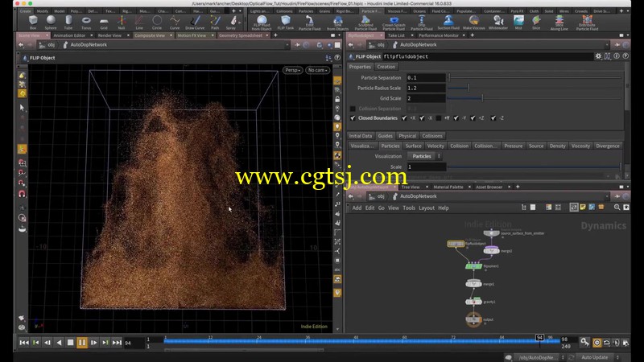
Task: Click the output node in network
Action: pos(473,319)
